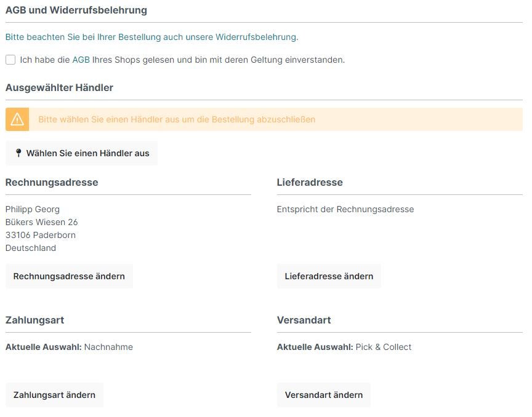The image size is (532, 417).
Task: Open the Widerrufsbelehrung link
Action: pos(256,37)
